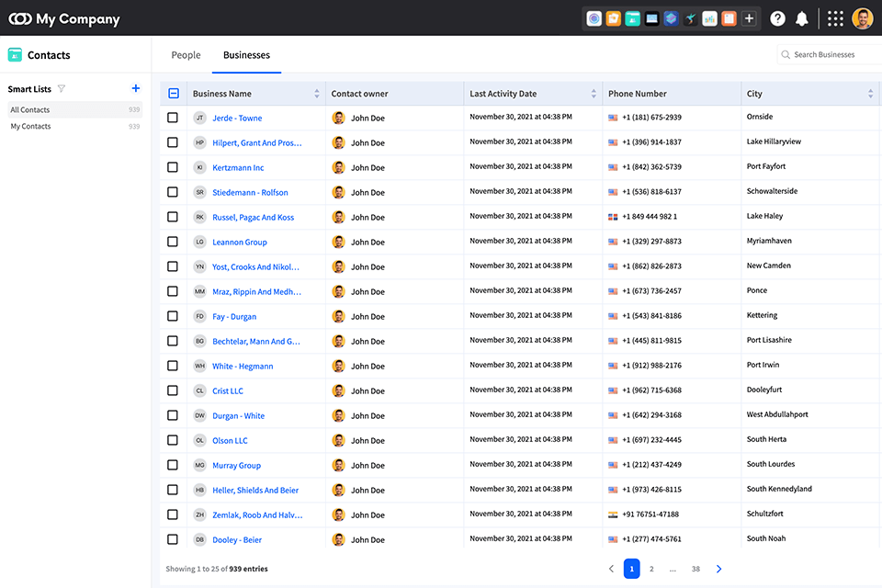Go to page 38
This screenshot has height=588, width=882.
point(695,569)
